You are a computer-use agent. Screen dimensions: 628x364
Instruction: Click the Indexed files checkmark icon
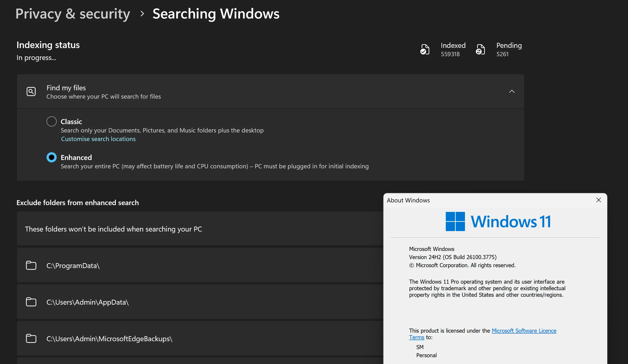point(425,49)
